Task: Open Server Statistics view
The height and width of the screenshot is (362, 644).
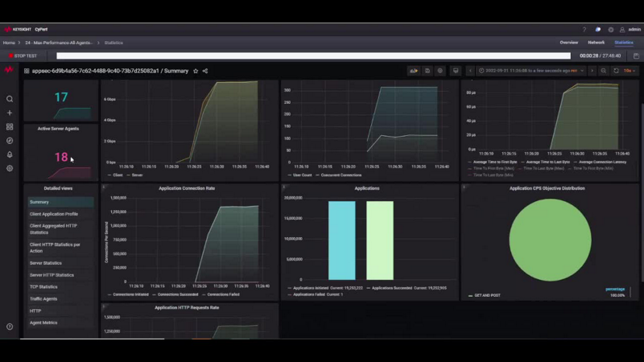Action: (61, 263)
